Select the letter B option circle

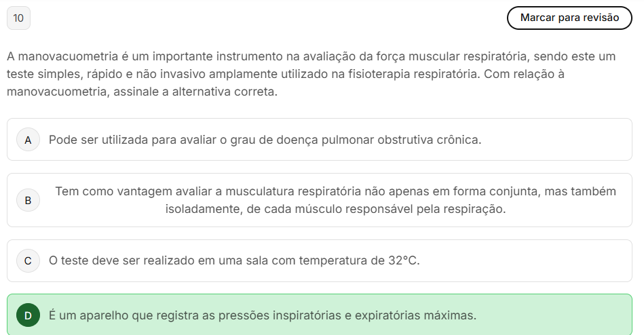(x=28, y=200)
